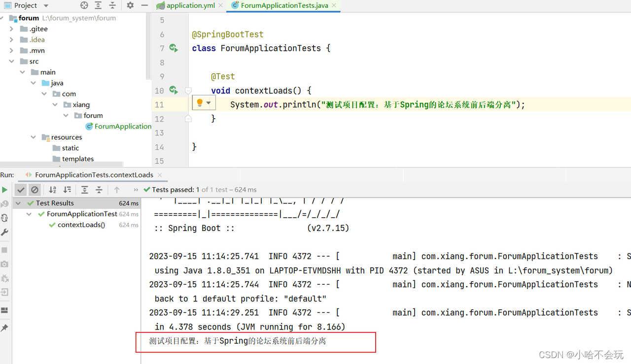Click the println statement on line 11
The width and height of the screenshot is (631, 364).
(378, 104)
